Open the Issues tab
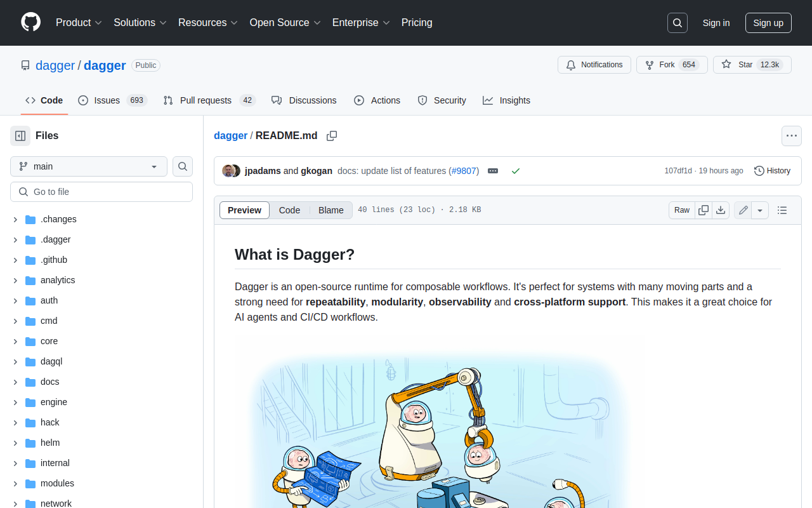The image size is (812, 508). point(112,100)
